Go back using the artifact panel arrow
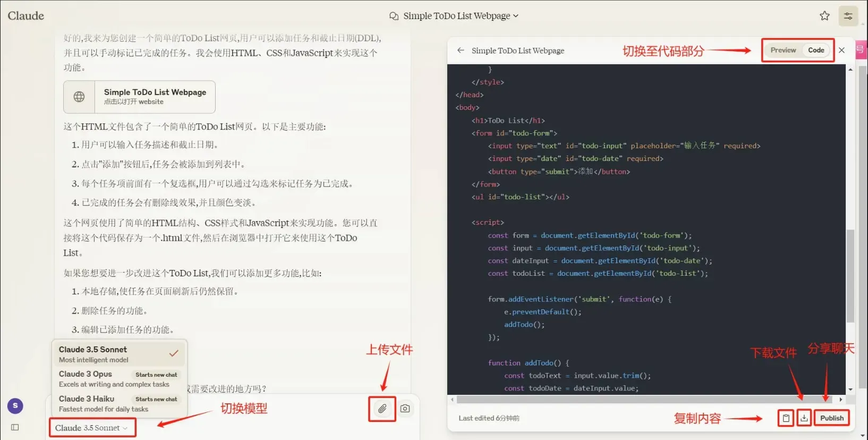This screenshot has height=440, width=868. click(461, 50)
